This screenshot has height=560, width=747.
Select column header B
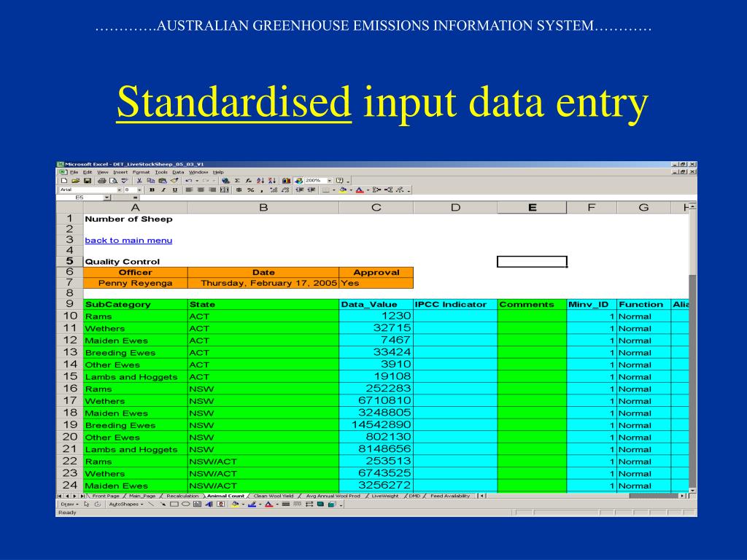click(263, 208)
